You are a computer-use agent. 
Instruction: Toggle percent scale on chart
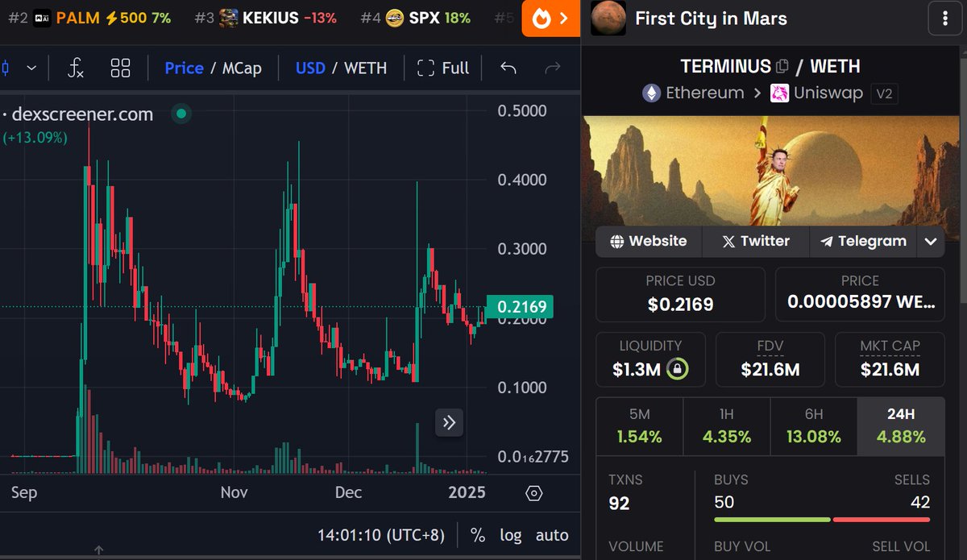tap(478, 535)
